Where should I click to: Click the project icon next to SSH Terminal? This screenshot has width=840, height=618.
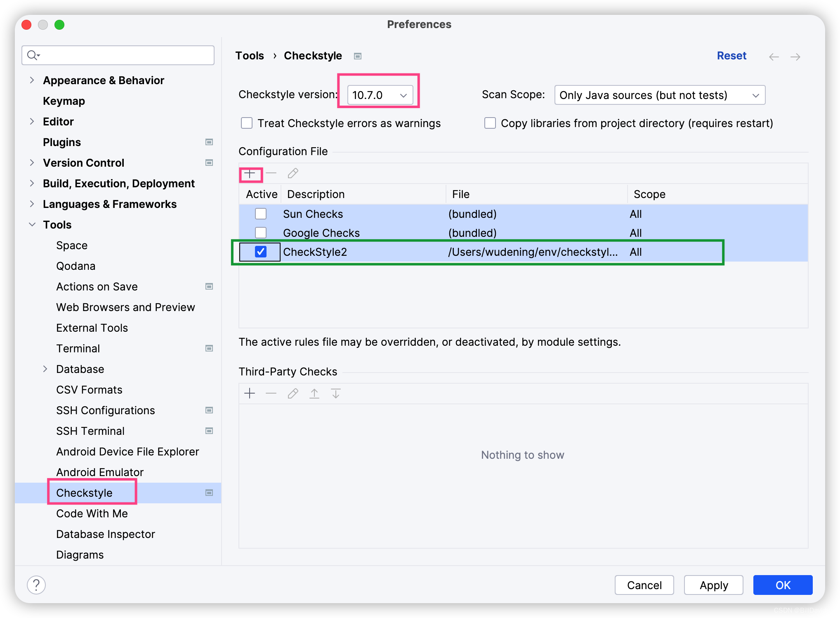209,431
